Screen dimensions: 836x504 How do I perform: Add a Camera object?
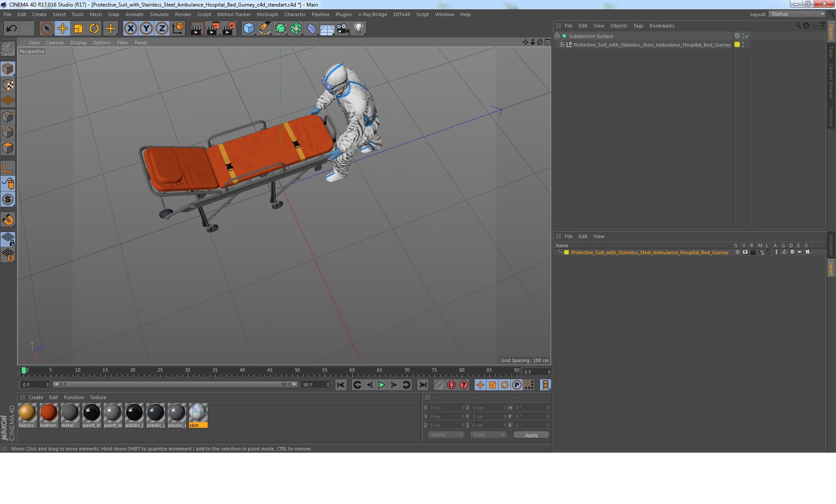(343, 29)
